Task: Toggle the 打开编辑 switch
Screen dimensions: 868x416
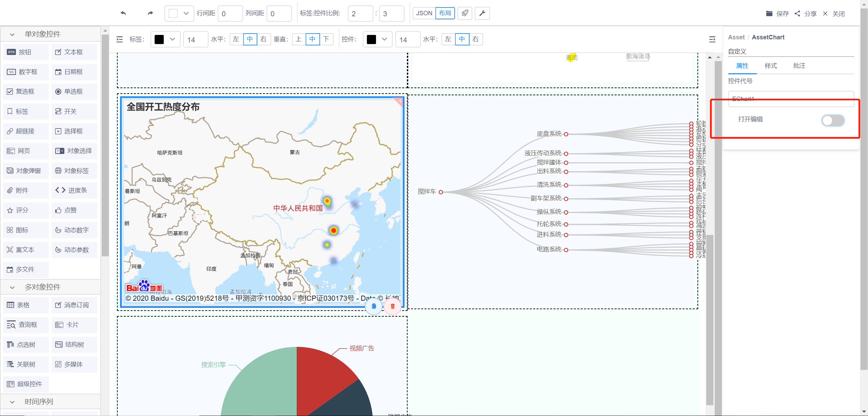Action: point(833,121)
